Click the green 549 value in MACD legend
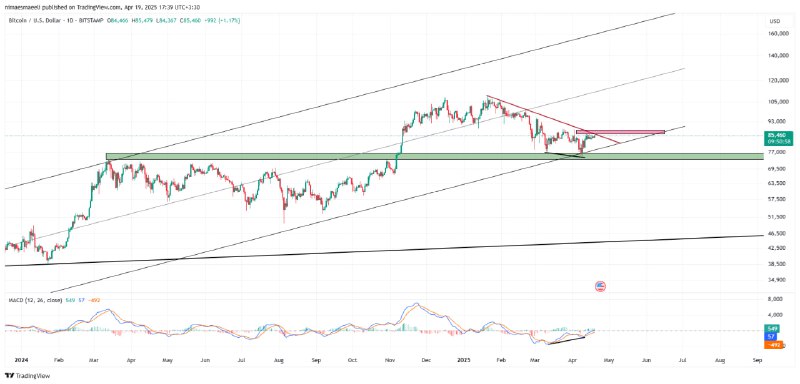Image resolution: width=800 pixels, height=384 pixels. click(x=69, y=300)
